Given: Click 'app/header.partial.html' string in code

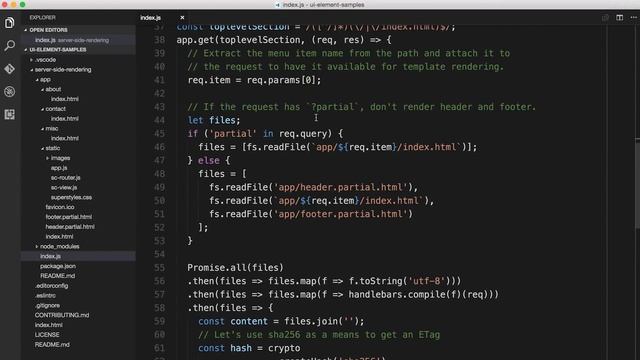Looking at the screenshot, I should pos(340,187).
